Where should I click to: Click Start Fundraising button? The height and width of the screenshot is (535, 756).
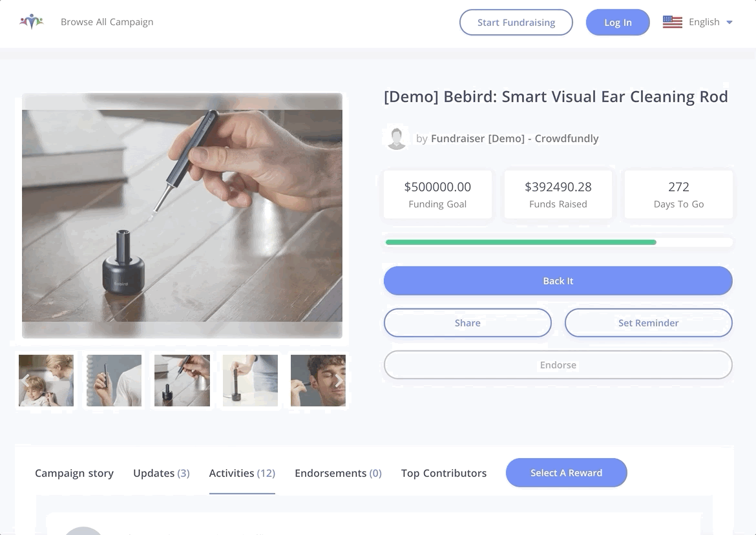click(x=516, y=22)
